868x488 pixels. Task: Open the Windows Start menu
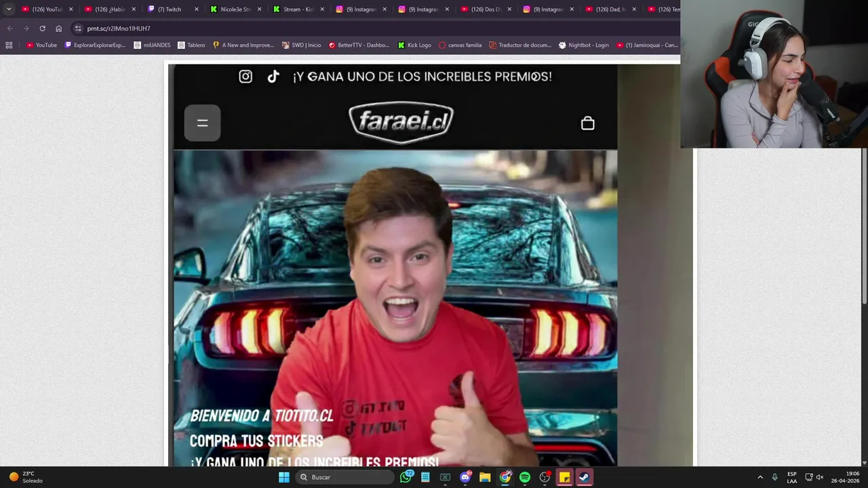284,477
